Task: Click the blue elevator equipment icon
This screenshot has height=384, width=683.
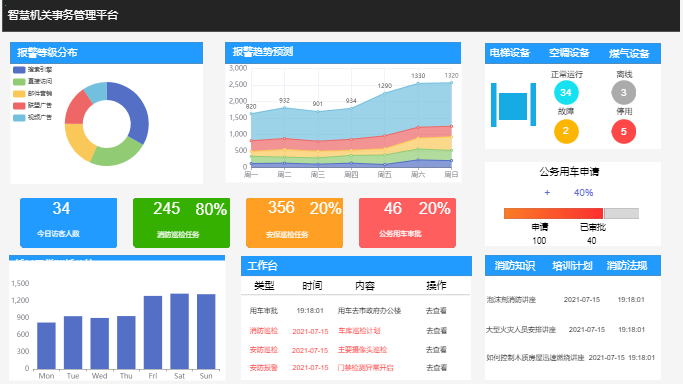Action: pyautogui.click(x=513, y=105)
